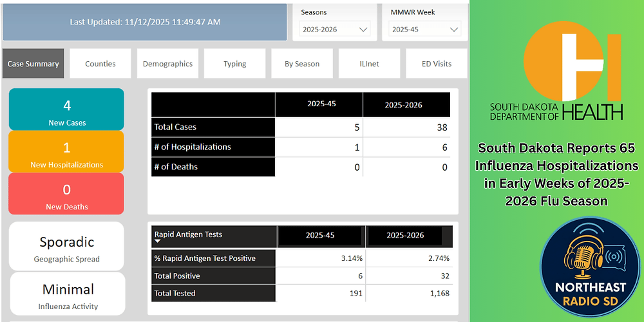Click the Rapid Antigen Tests sort arrow
Screen dimensions: 644x322
(x=158, y=243)
